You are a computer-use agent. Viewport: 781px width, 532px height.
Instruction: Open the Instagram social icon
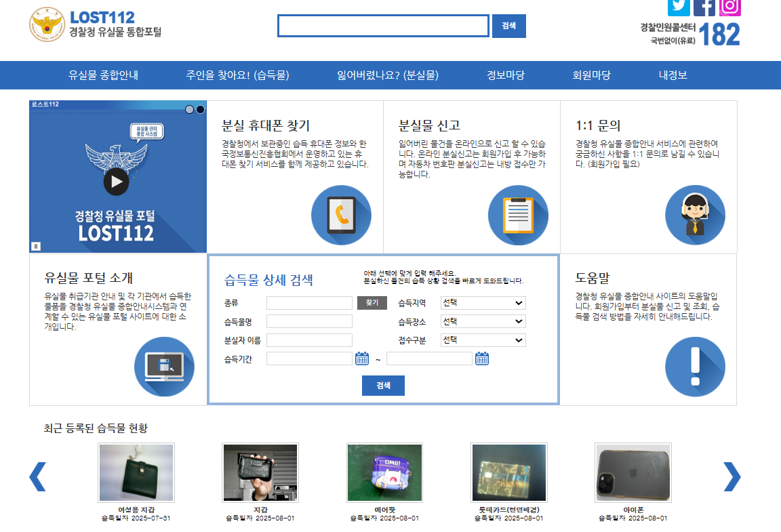pyautogui.click(x=729, y=7)
